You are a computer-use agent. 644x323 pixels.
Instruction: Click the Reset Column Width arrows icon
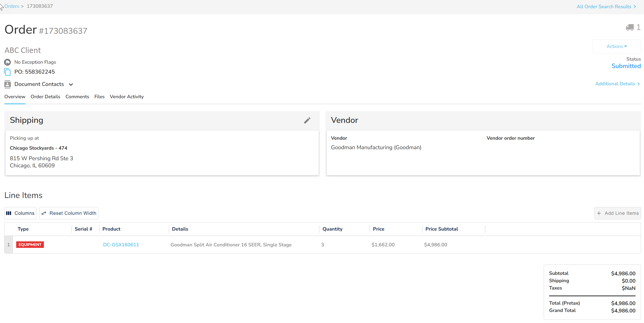44,213
